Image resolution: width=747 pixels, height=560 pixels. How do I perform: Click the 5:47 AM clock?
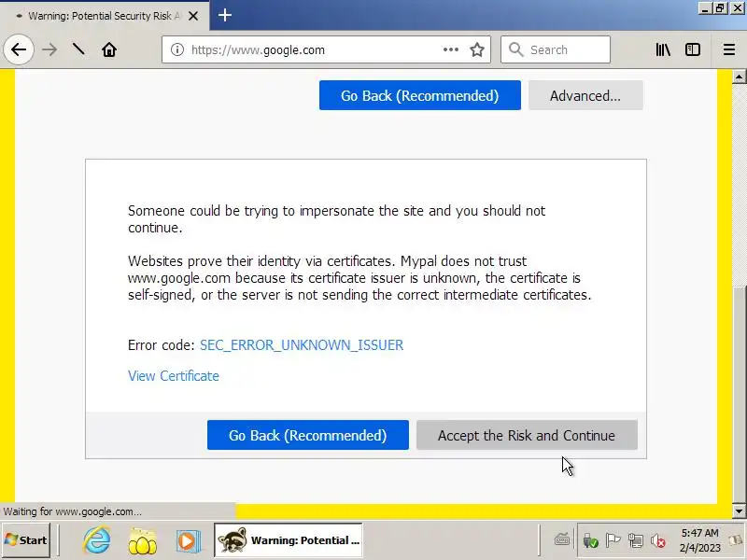[699, 540]
